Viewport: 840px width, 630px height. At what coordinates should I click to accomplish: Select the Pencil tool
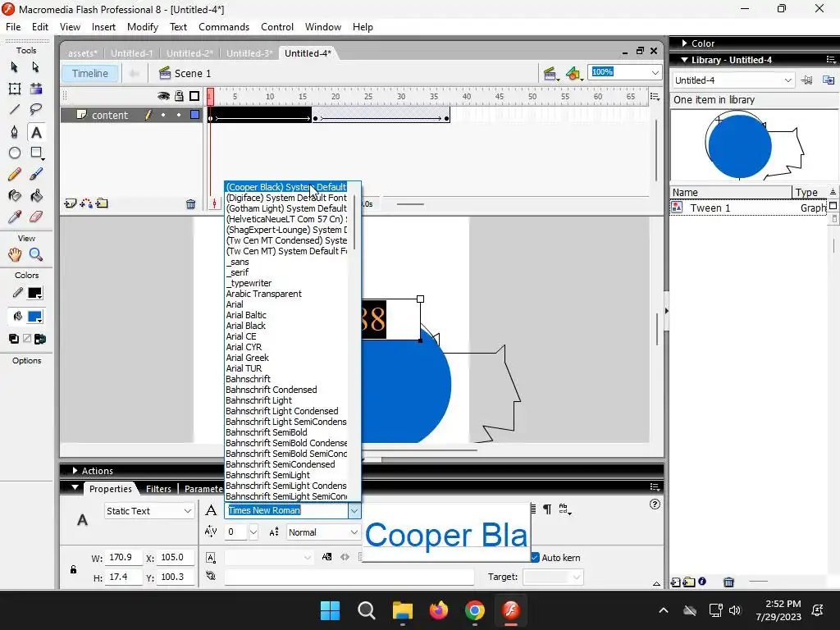(15, 174)
